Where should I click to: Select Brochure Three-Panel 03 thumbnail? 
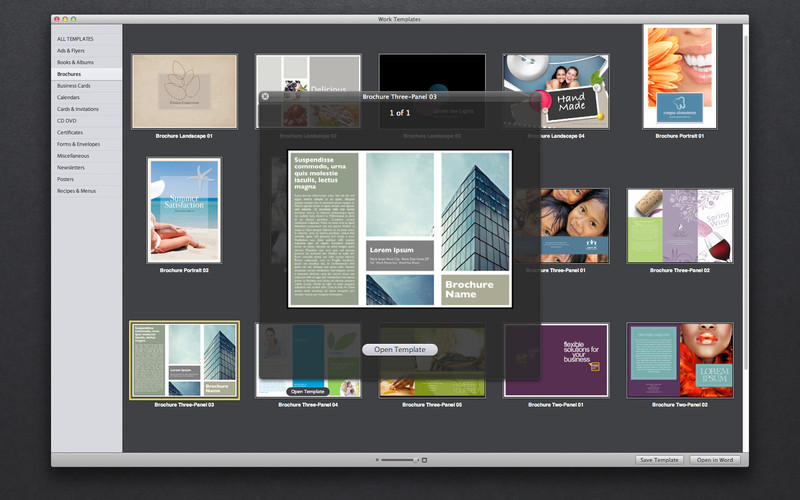point(184,360)
